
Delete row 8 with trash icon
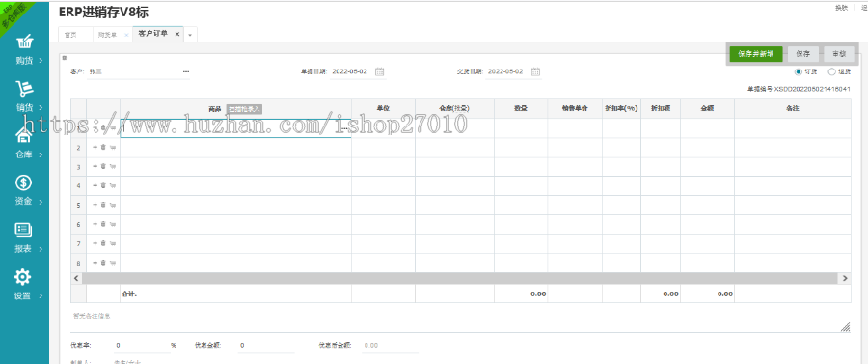(103, 263)
